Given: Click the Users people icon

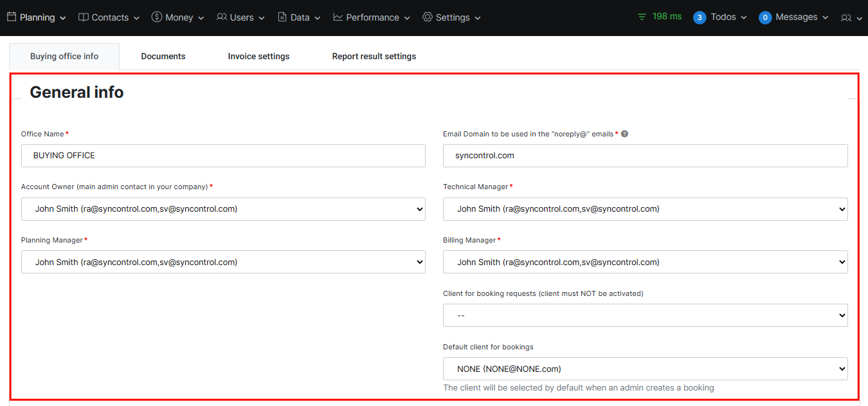Looking at the screenshot, I should tap(222, 17).
